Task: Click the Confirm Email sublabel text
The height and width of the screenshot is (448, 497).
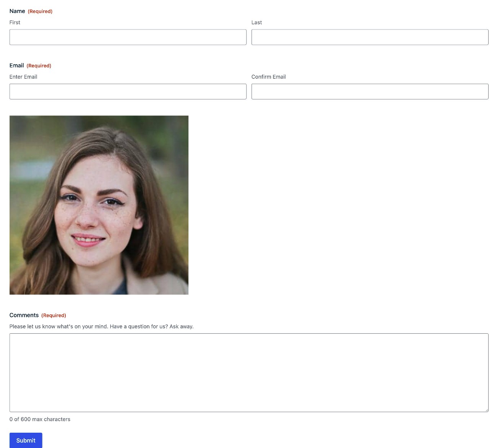Action: (268, 76)
